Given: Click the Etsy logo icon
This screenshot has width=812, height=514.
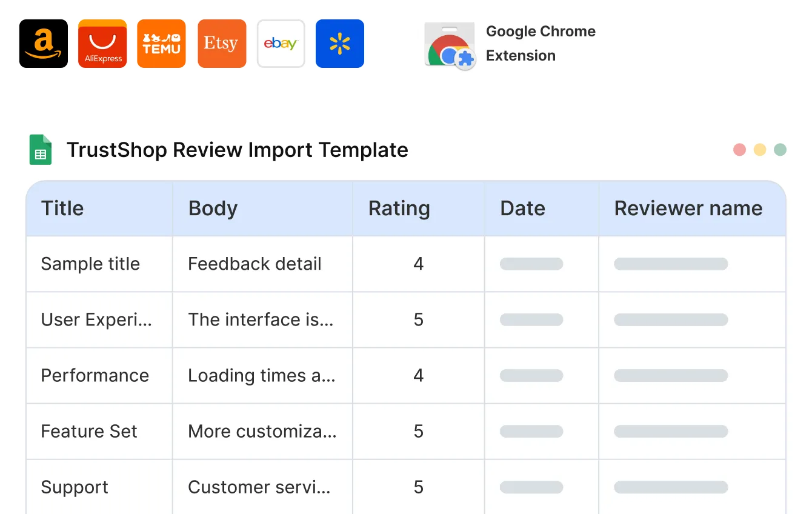Looking at the screenshot, I should click(222, 44).
